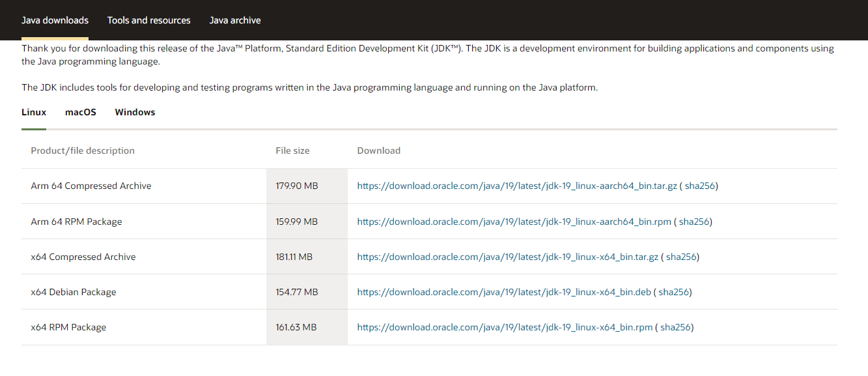868x376 pixels.
Task: Click the File size column header
Action: click(292, 151)
